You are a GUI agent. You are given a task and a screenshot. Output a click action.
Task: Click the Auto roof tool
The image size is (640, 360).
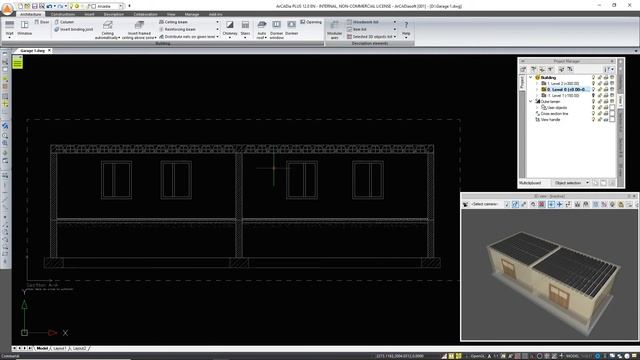point(262,29)
